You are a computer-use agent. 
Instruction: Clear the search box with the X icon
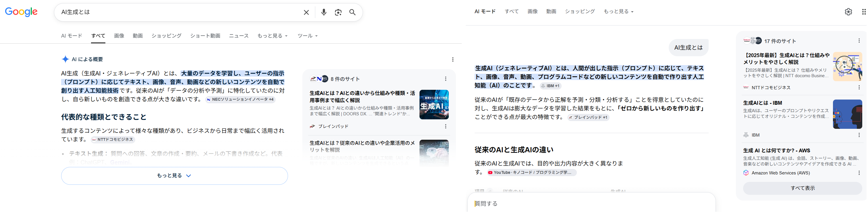[306, 12]
